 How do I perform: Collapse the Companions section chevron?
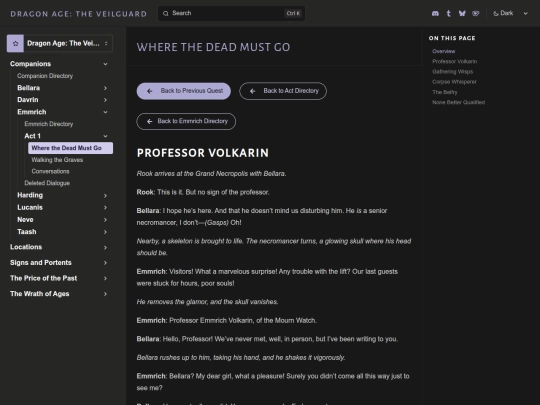[105, 64]
